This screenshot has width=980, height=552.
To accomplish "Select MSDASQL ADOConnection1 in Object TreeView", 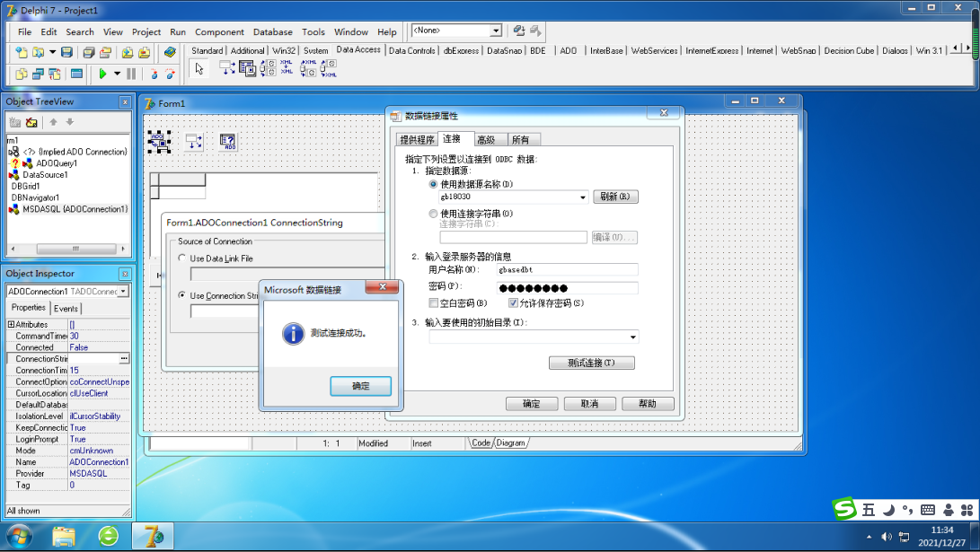I will [75, 209].
